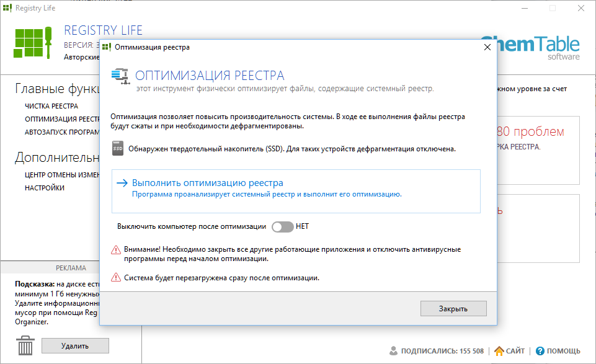Open ОПТИМИЗАЦИЯ РЕЕСТРА in main window sidebar
The image size is (596, 364).
point(62,119)
